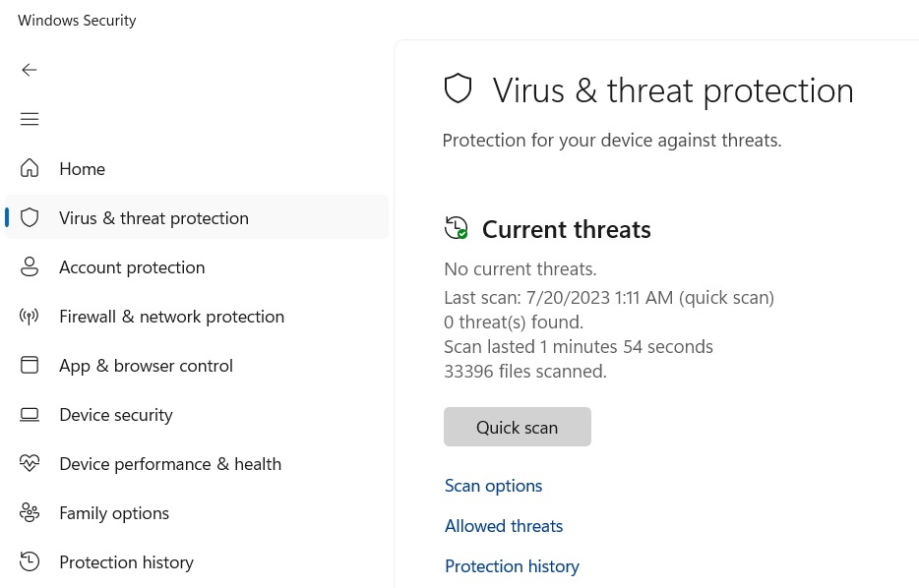Select Virus & threat protection in the sidebar
This screenshot has width=919, height=588.
point(153,217)
